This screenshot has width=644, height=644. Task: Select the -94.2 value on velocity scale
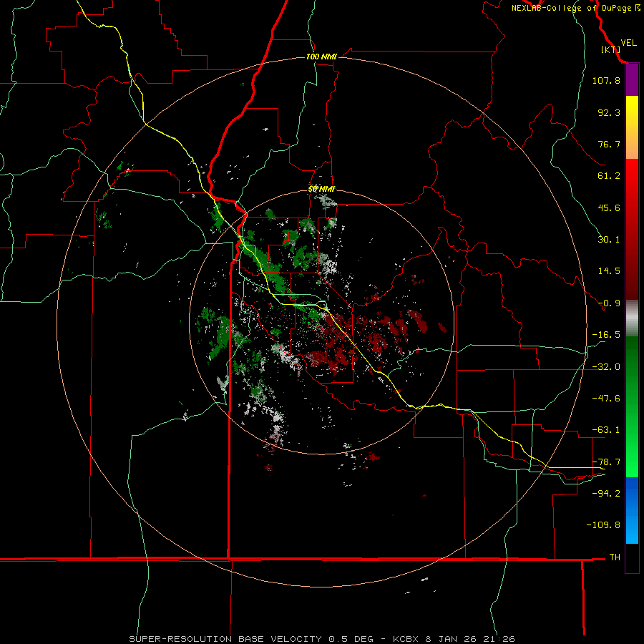(x=606, y=493)
